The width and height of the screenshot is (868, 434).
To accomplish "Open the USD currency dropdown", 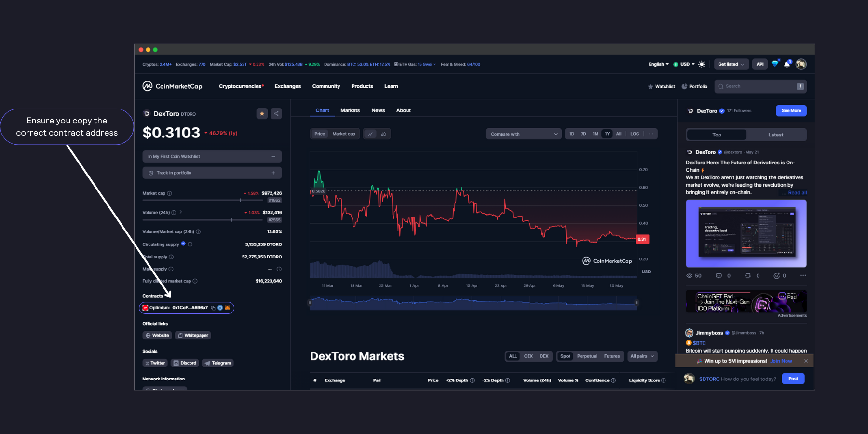I will tap(684, 64).
